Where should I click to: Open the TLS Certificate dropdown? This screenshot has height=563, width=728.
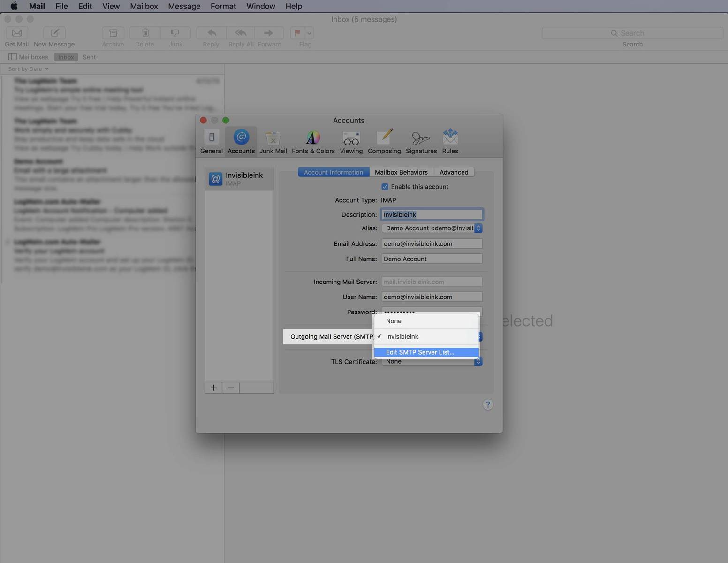click(x=432, y=361)
